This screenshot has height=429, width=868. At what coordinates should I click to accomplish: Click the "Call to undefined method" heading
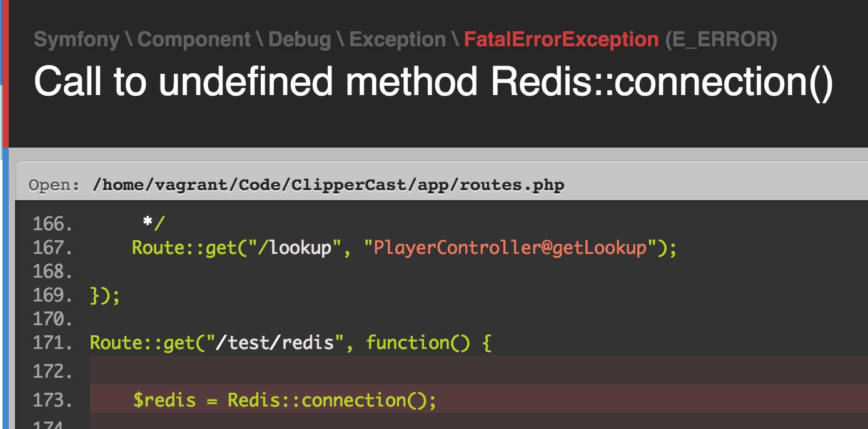coord(433,81)
